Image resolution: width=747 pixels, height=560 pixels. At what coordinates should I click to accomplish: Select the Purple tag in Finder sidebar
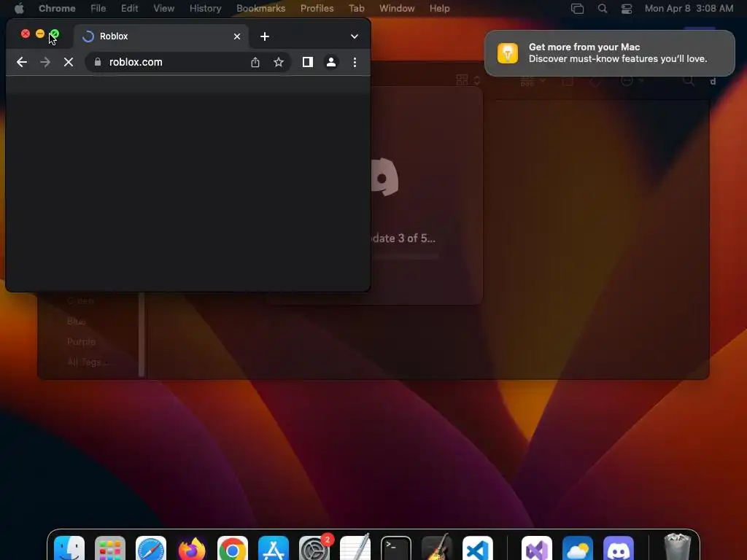point(82,341)
